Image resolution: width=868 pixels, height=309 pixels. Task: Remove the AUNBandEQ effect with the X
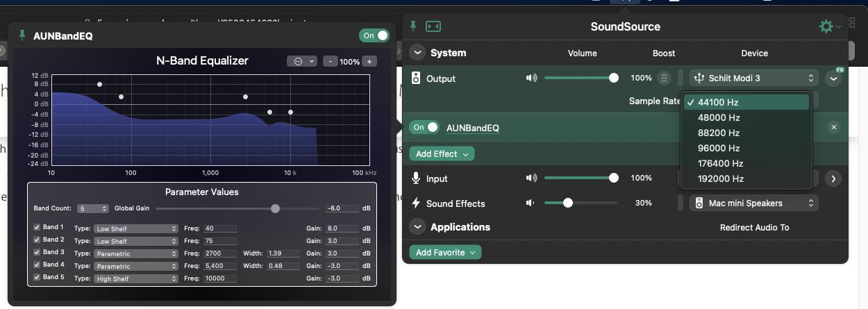pyautogui.click(x=834, y=127)
